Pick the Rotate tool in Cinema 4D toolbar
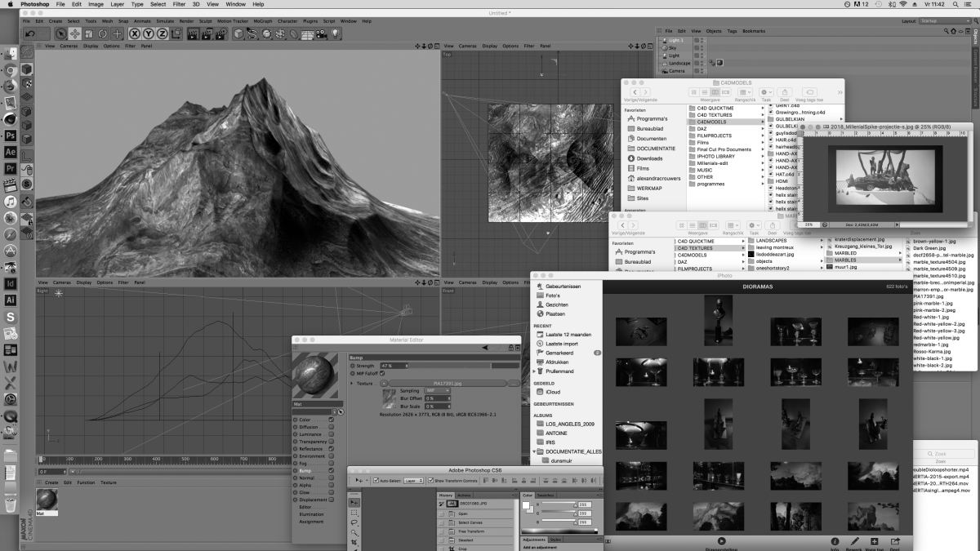 (x=102, y=33)
